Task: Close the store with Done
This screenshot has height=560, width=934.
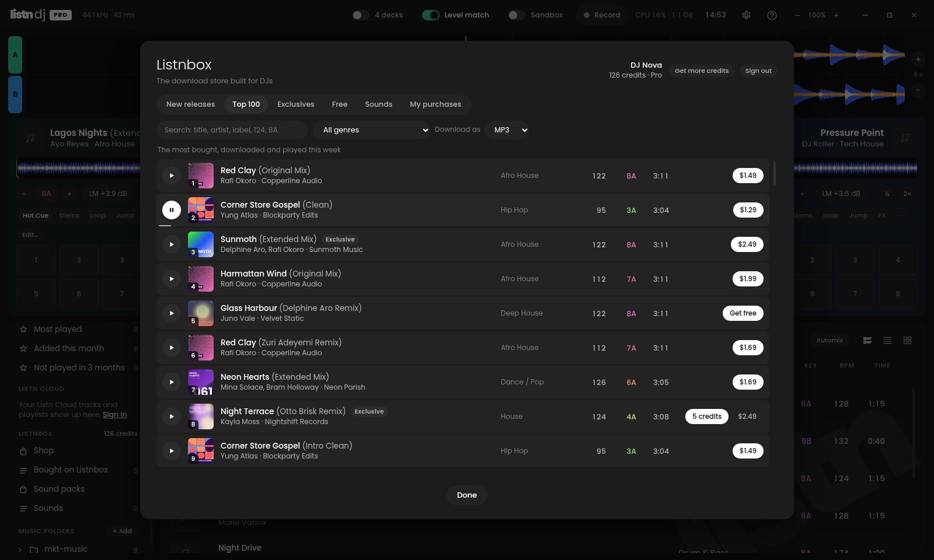Action: click(467, 495)
